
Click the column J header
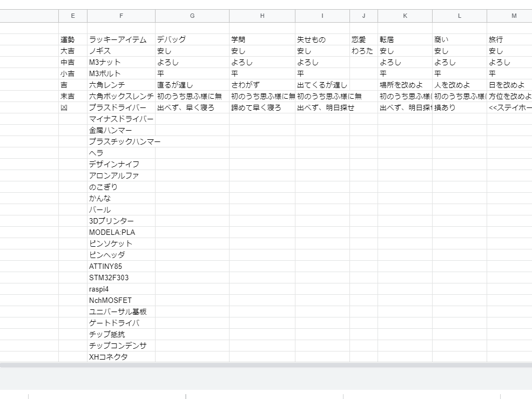click(x=363, y=16)
